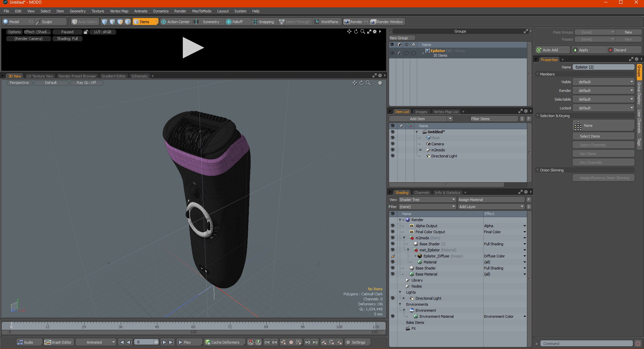Step to next frame
The image size is (644, 349).
(163, 342)
